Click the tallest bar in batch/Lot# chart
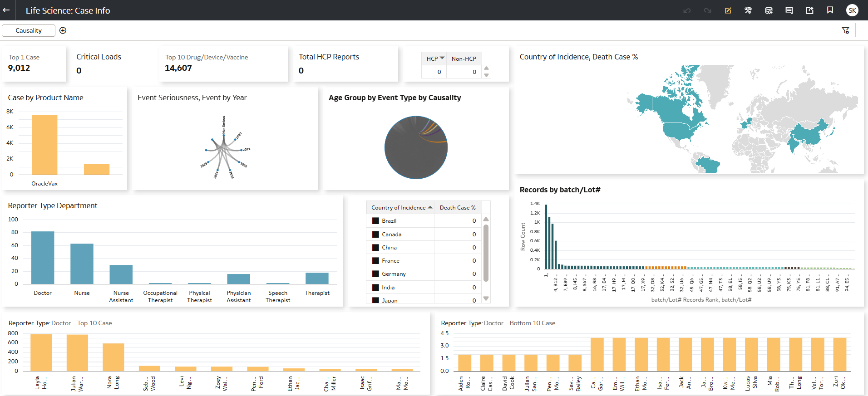This screenshot has width=868, height=396. pyautogui.click(x=546, y=237)
